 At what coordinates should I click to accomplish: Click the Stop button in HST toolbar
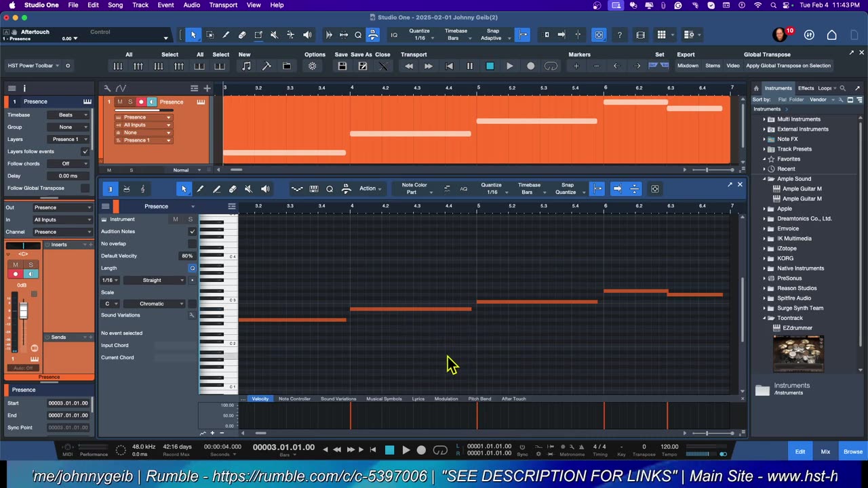click(490, 66)
